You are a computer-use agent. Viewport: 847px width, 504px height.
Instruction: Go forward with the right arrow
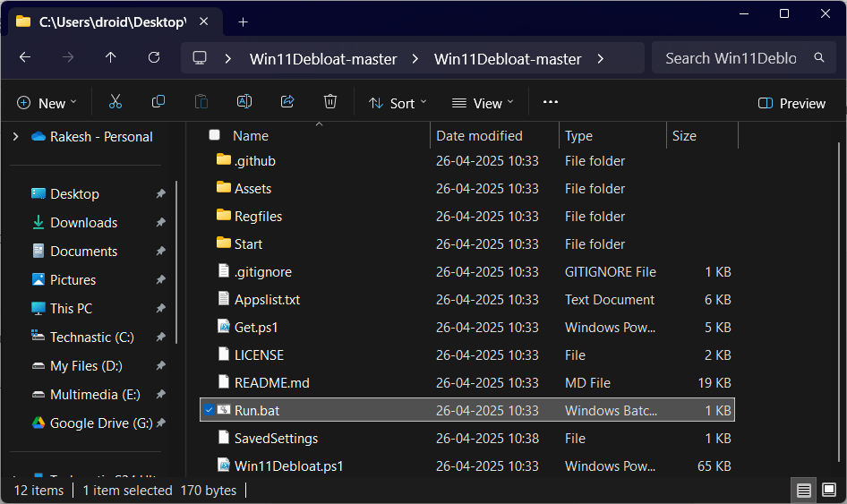67,57
